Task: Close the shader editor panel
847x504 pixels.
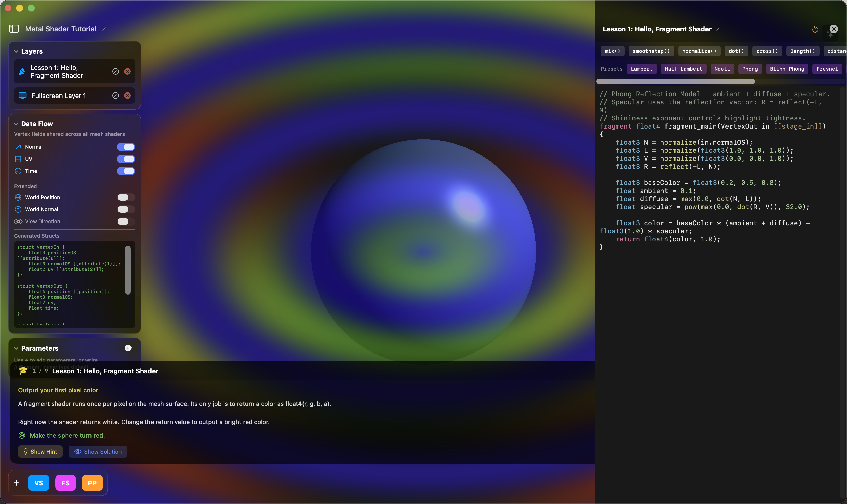Action: (834, 29)
